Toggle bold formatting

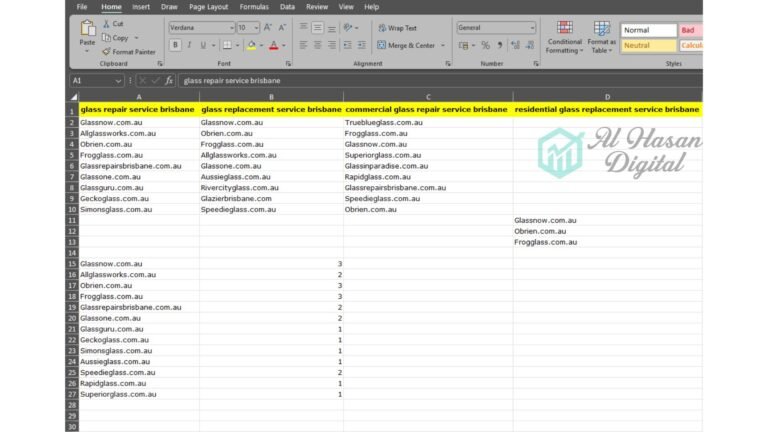click(175, 45)
